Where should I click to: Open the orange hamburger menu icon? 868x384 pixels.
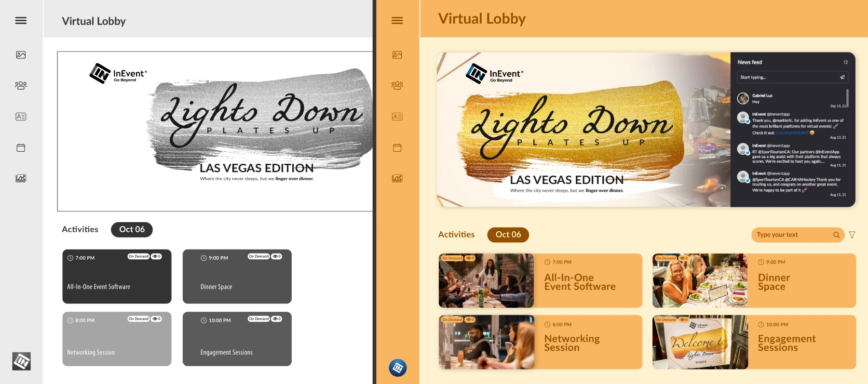point(397,20)
